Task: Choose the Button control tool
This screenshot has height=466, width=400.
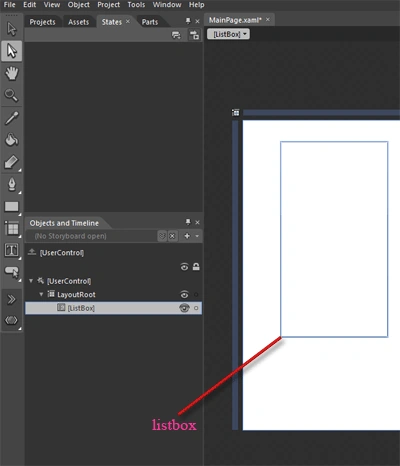Action: pos(12,272)
